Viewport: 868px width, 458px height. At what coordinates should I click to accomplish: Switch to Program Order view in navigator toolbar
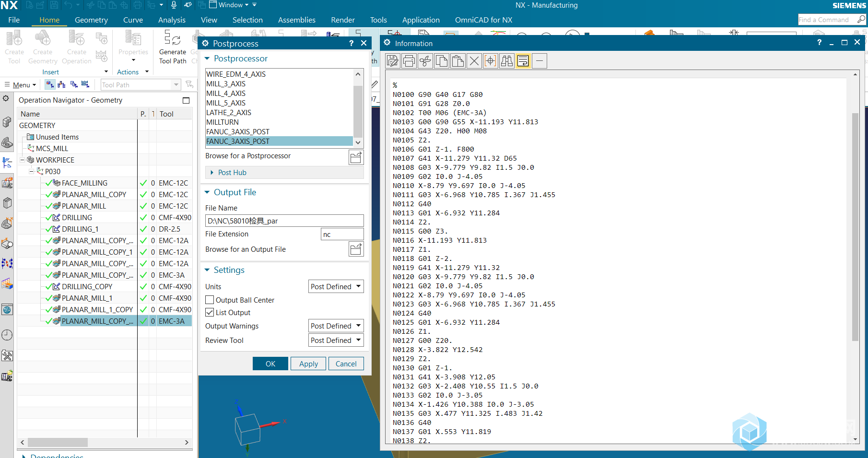coord(50,84)
